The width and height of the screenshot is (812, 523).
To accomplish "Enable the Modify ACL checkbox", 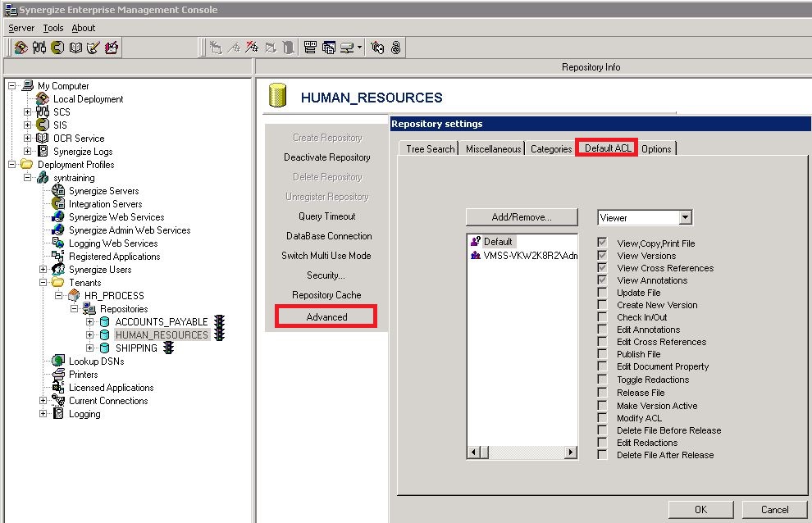I will 602,417.
